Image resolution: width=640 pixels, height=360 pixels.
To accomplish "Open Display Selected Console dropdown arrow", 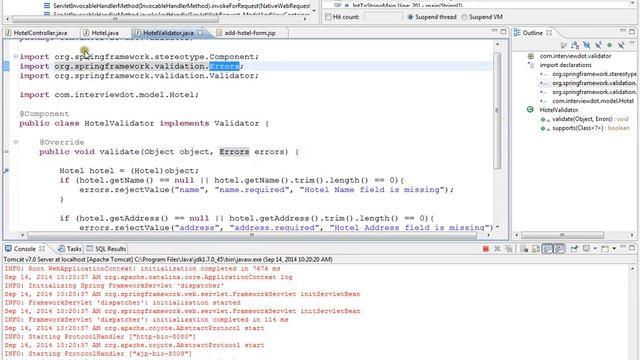I will pos(595,248).
